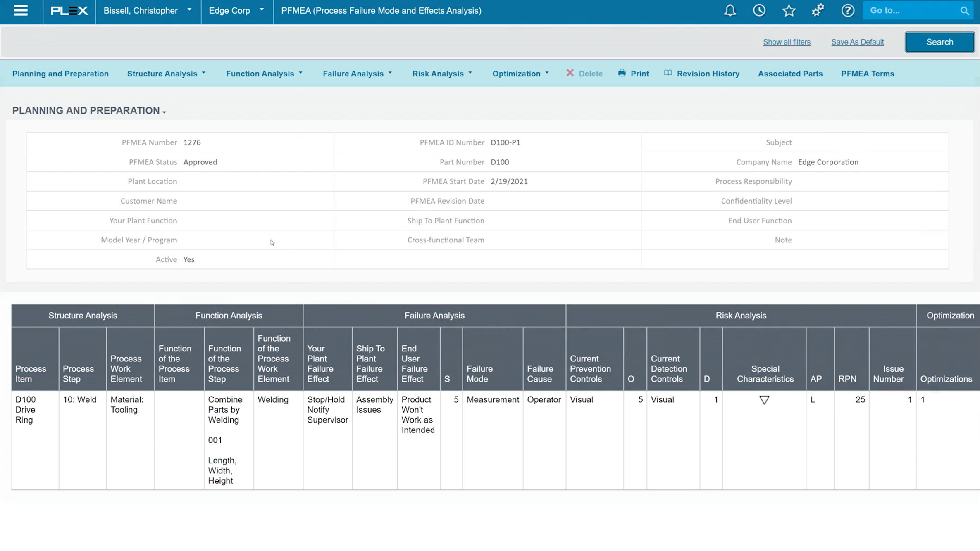Open the Failure Analysis menu
Screen dimensions: 980x551
click(357, 74)
